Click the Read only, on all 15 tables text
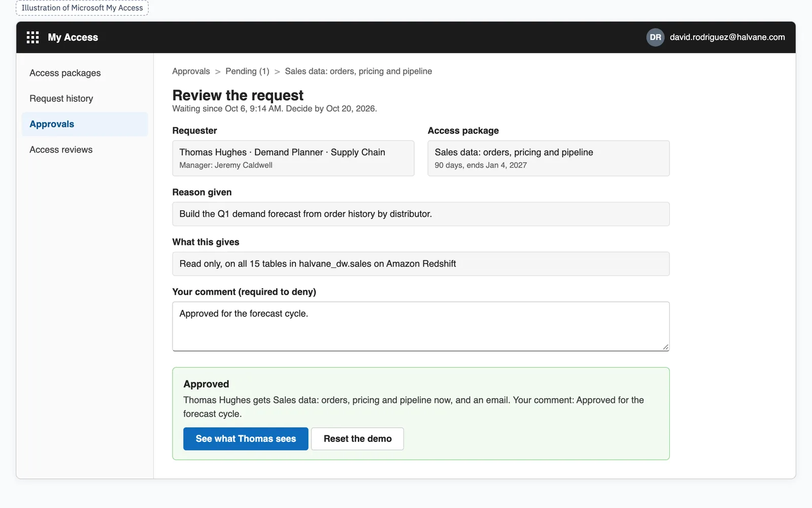The image size is (812, 508). click(318, 264)
